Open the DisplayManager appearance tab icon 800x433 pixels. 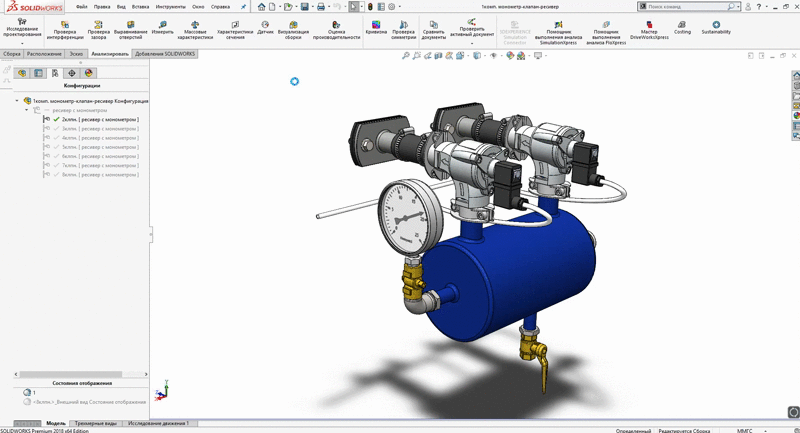pyautogui.click(x=88, y=73)
